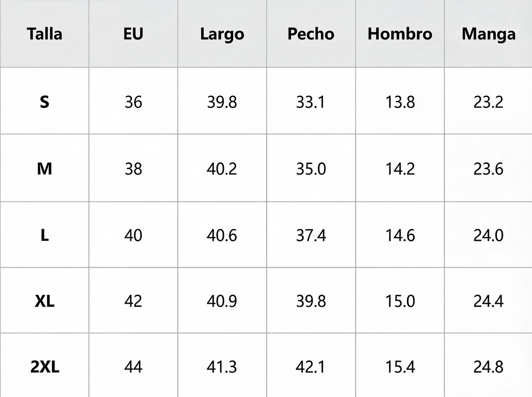Image resolution: width=532 pixels, height=397 pixels.
Task: Select the XL row label
Action: point(44,301)
